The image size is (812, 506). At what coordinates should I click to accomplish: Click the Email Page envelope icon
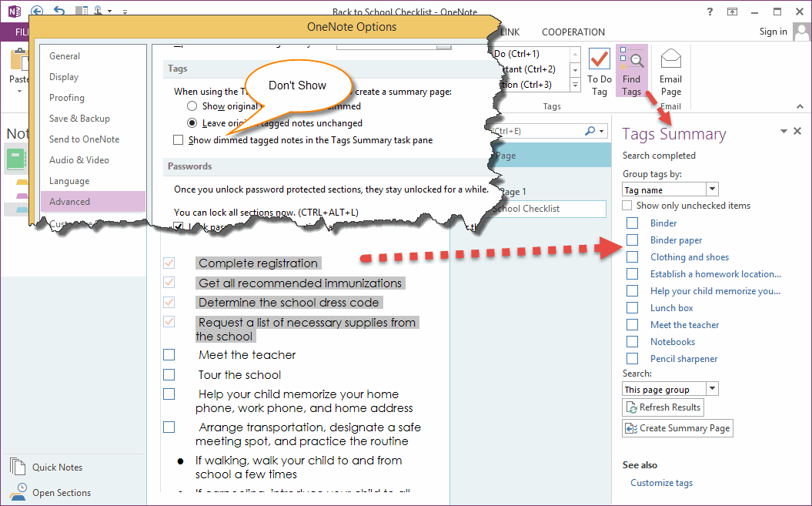[670, 59]
